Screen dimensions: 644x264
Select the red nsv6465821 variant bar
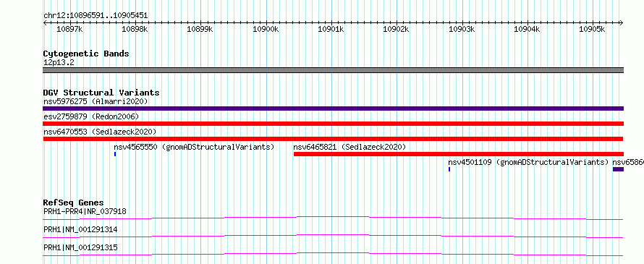point(459,154)
